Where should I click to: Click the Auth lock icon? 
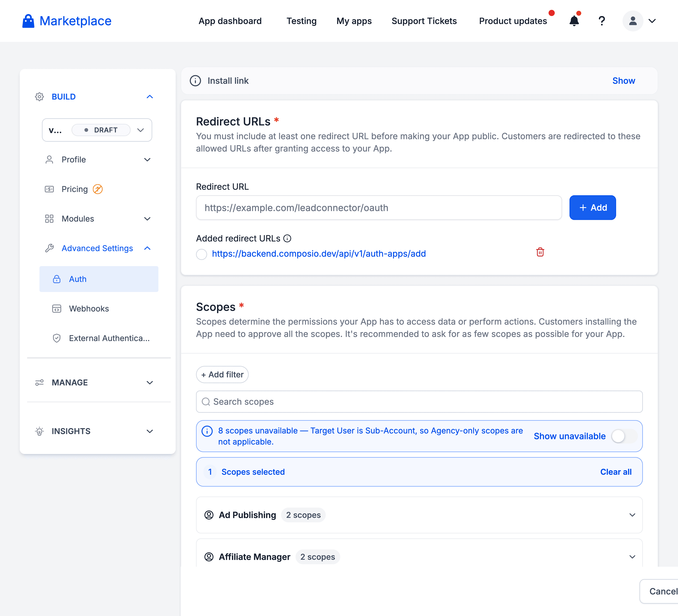[56, 279]
